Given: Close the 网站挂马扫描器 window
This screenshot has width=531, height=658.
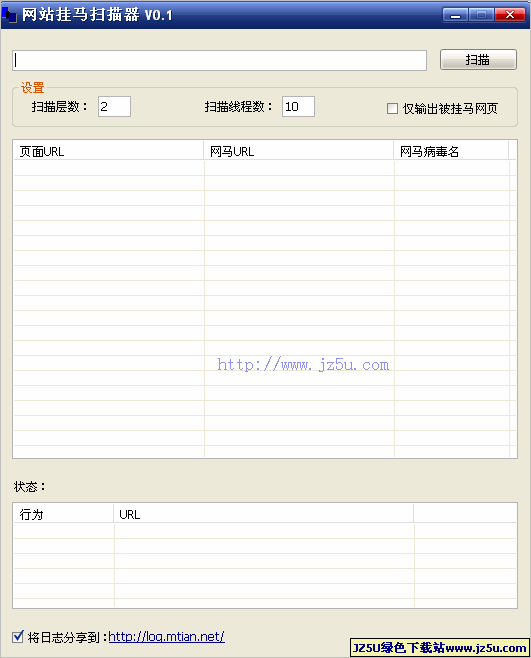Looking at the screenshot, I should [x=510, y=15].
